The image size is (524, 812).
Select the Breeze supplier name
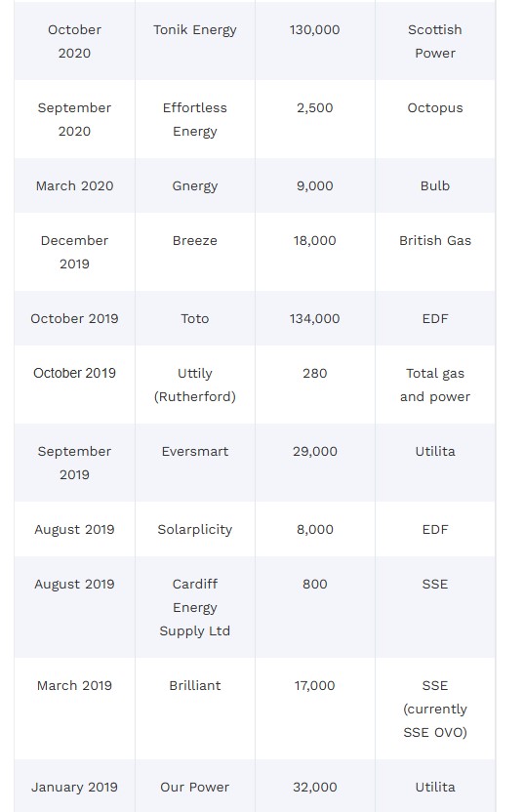[195, 240]
